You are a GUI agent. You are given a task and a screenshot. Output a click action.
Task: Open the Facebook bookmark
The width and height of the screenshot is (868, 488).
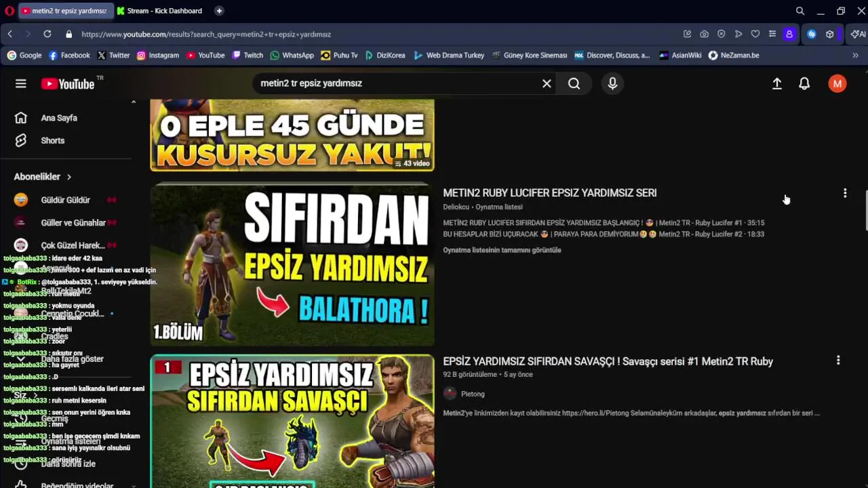coord(69,56)
